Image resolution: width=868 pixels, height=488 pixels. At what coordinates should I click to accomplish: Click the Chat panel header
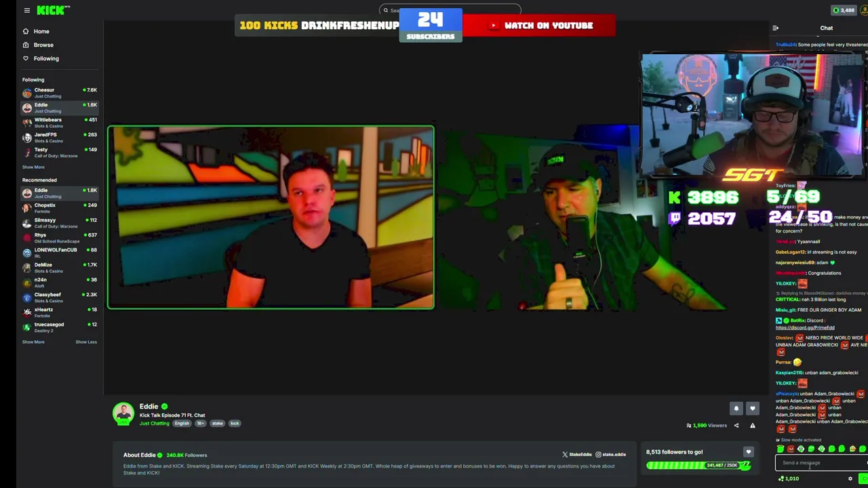(826, 28)
